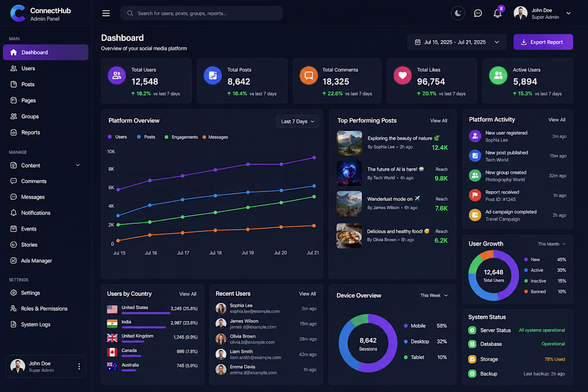
Task: Toggle the Users legend in Platform Overview
Action: (x=118, y=137)
